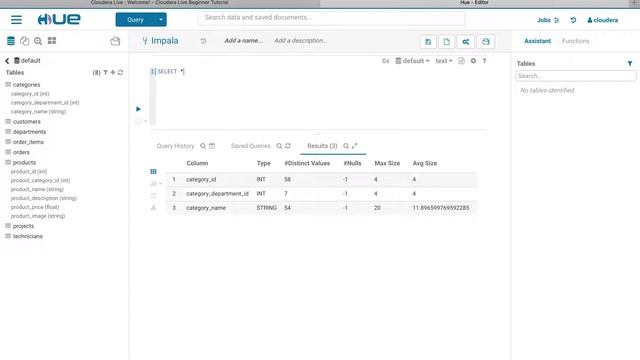Viewport: 640px width, 360px height.
Task: Click the #Distinct Values column header
Action: click(x=307, y=163)
